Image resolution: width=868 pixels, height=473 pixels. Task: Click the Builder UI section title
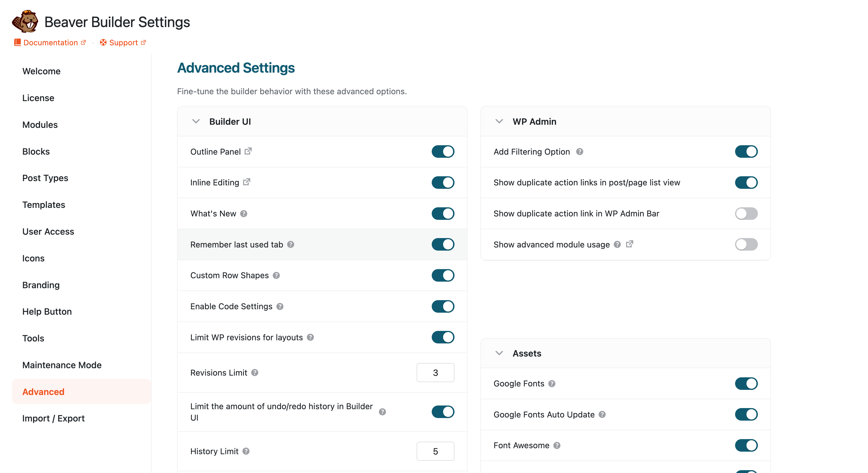(x=230, y=121)
